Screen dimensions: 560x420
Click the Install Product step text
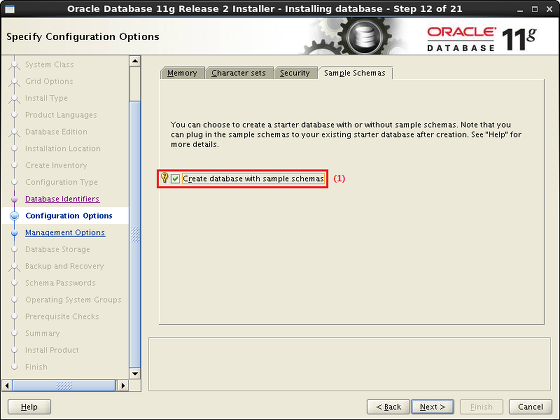point(52,350)
